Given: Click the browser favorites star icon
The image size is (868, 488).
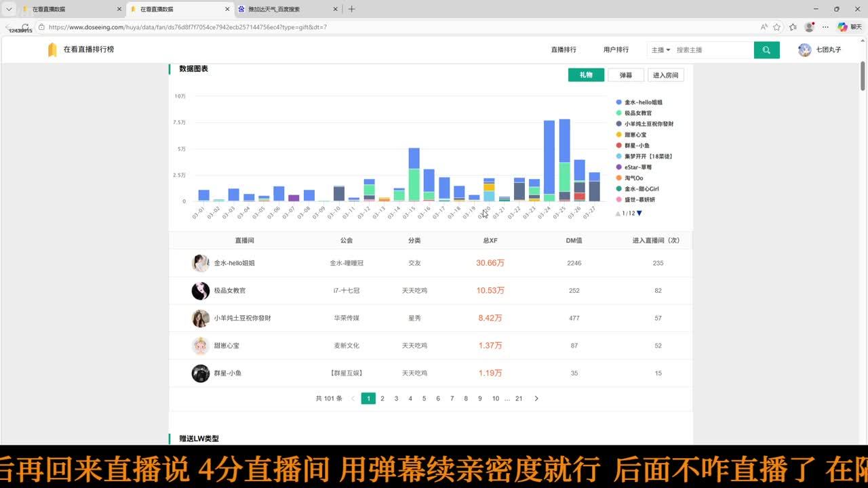Looking at the screenshot, I should [776, 27].
